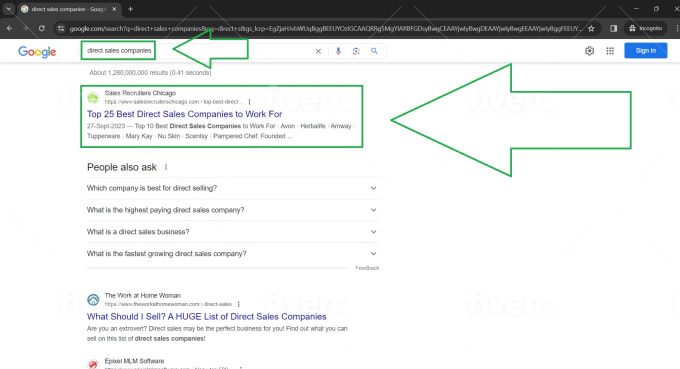Open the browser side panel icon
This screenshot has width=680, height=369.
point(613,29)
